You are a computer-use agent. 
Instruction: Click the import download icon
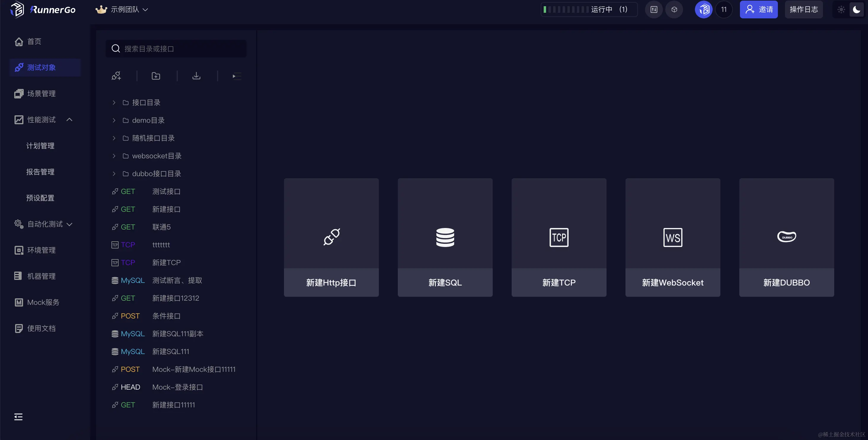click(x=196, y=76)
